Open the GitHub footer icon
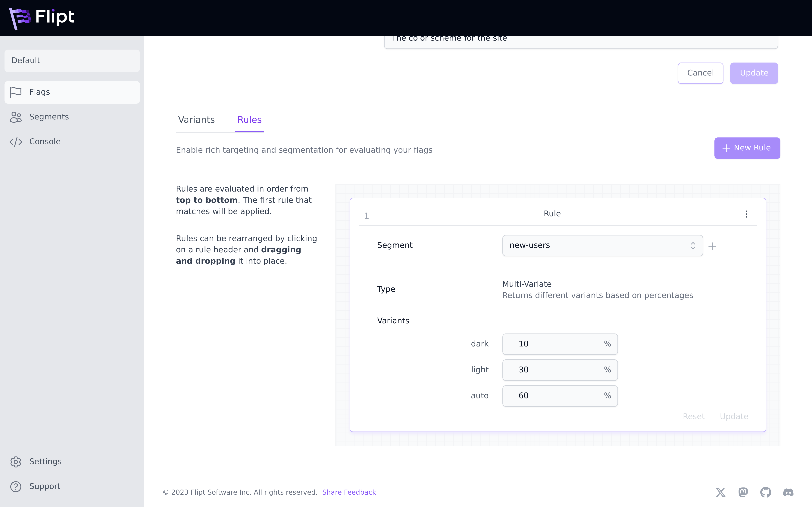812x507 pixels. point(766,492)
